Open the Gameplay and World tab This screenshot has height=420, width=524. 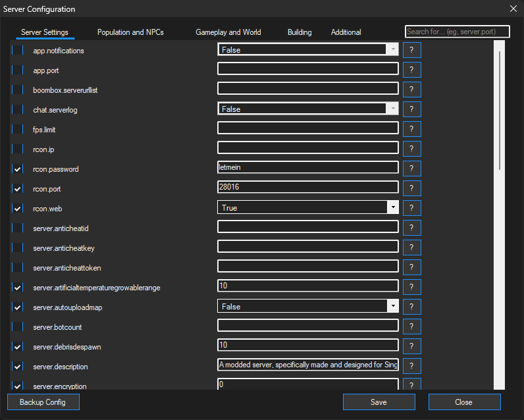coord(228,32)
